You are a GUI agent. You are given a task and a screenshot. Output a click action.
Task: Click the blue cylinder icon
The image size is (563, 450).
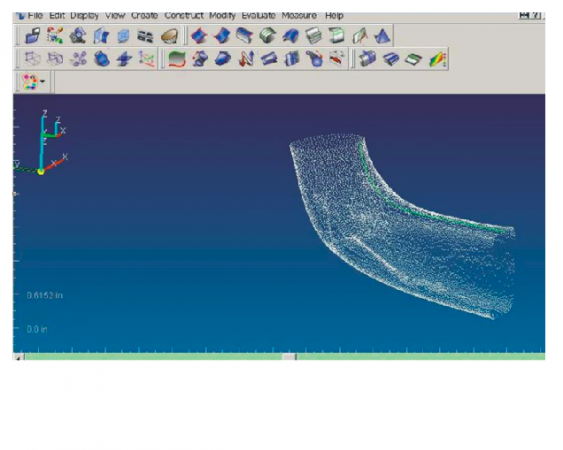click(101, 59)
